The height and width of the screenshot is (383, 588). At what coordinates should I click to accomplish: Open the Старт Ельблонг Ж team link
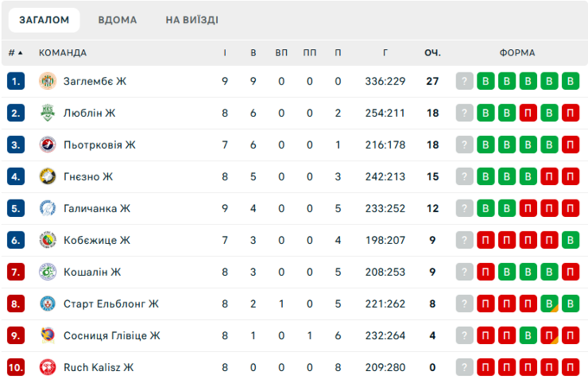(111, 303)
